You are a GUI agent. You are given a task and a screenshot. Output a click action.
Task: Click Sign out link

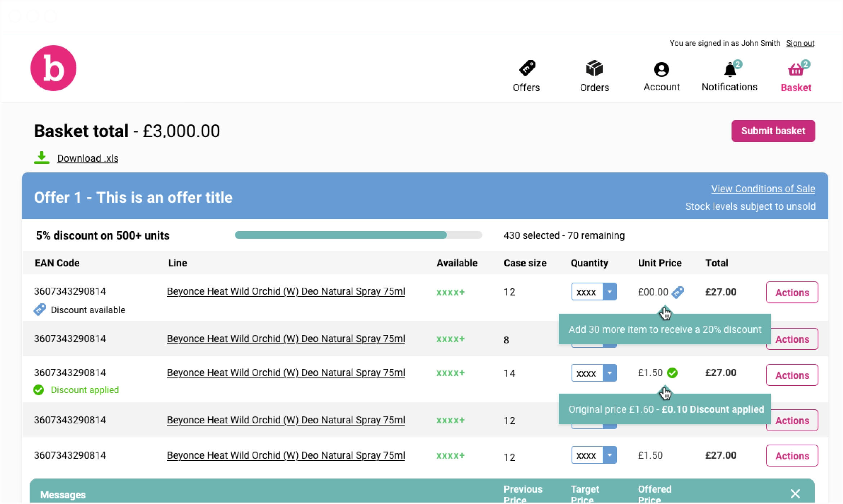[x=800, y=43]
